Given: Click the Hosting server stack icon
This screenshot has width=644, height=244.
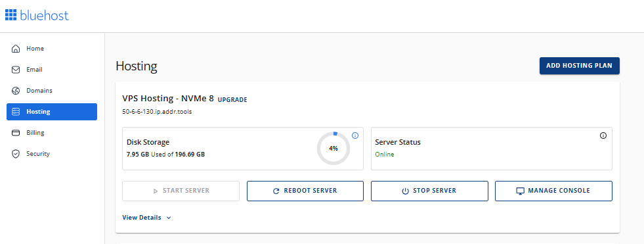Looking at the screenshot, I should click(x=16, y=112).
